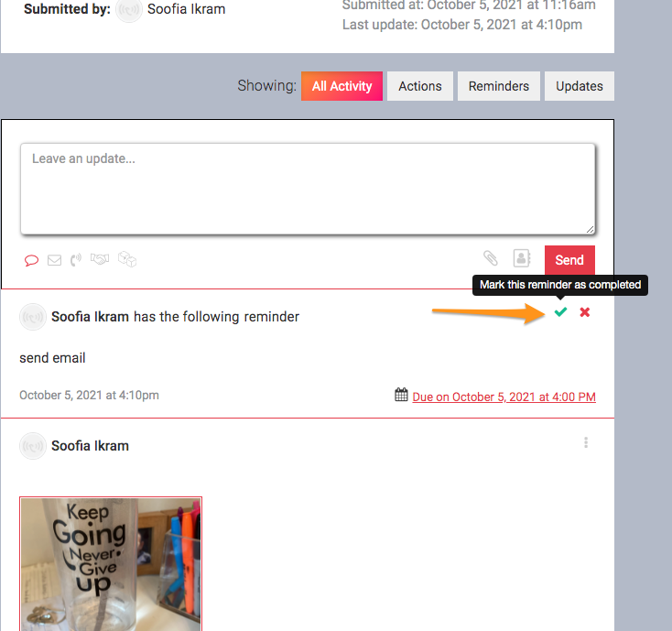
Task: Choose the phone call update type icon
Action: point(76,260)
